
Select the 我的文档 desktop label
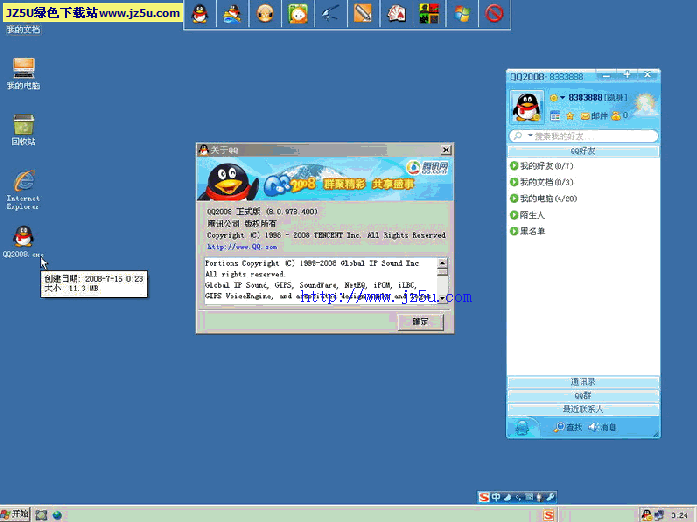coord(24,29)
